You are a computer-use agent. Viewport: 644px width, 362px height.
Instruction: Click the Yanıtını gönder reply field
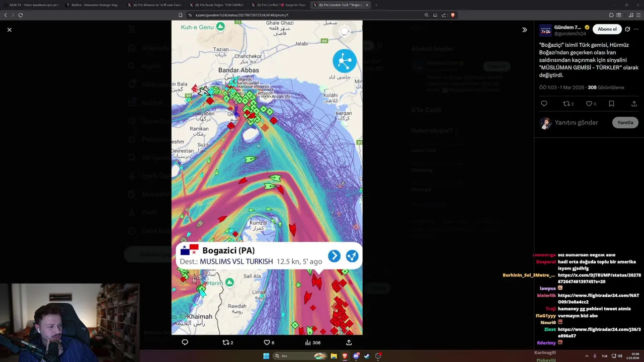576,123
